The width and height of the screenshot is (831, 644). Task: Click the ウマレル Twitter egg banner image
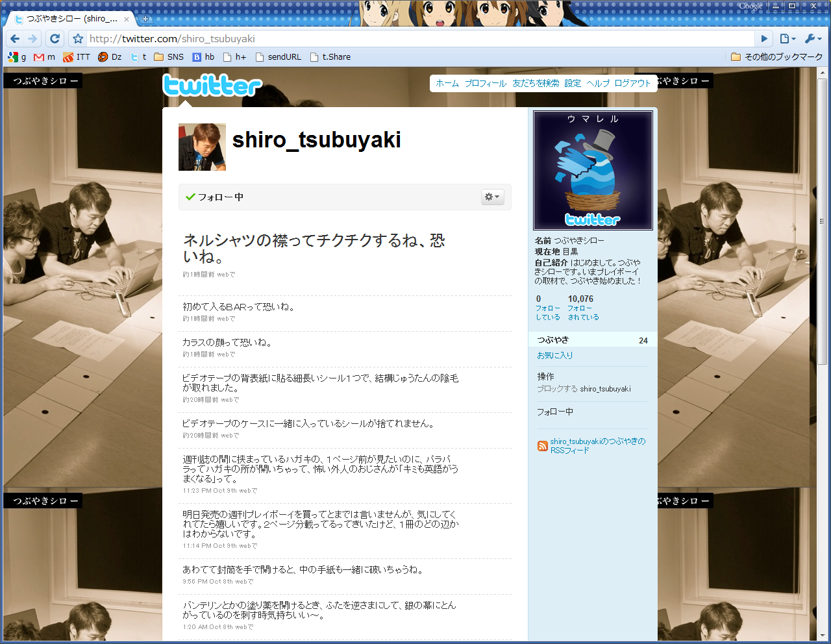593,170
